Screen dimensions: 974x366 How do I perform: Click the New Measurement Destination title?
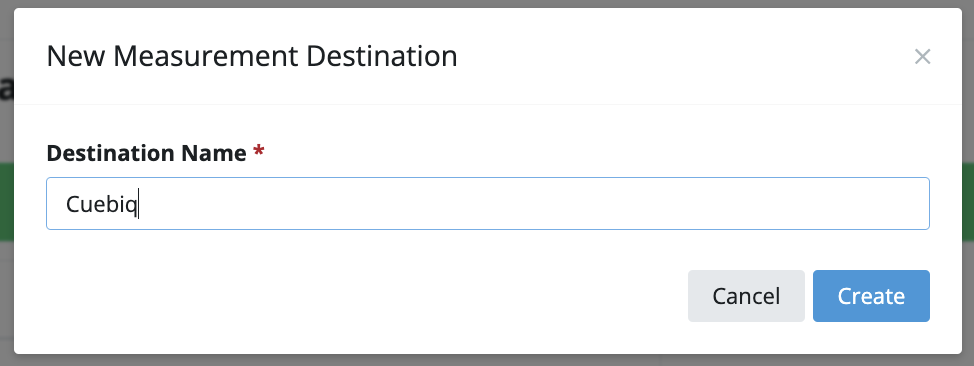(252, 57)
